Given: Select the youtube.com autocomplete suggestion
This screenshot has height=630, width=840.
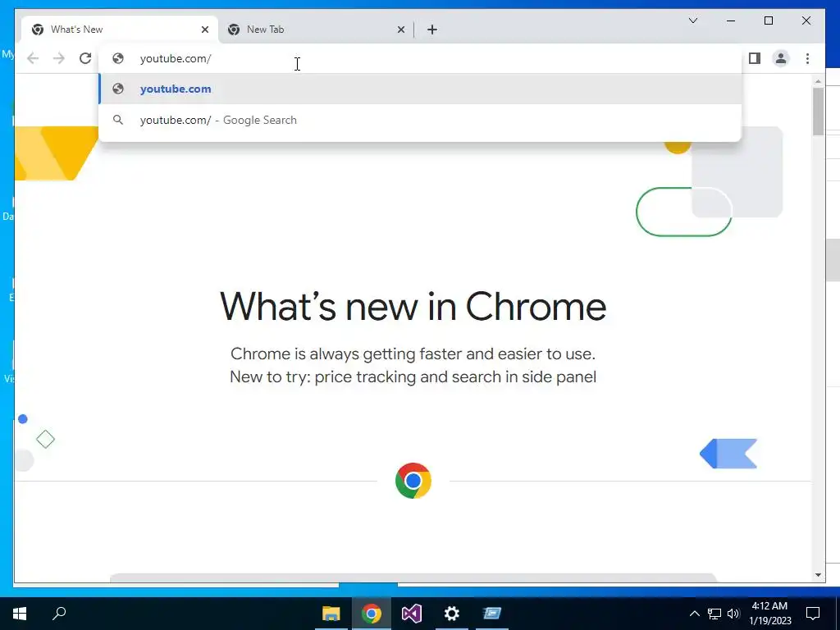Looking at the screenshot, I should point(421,89).
